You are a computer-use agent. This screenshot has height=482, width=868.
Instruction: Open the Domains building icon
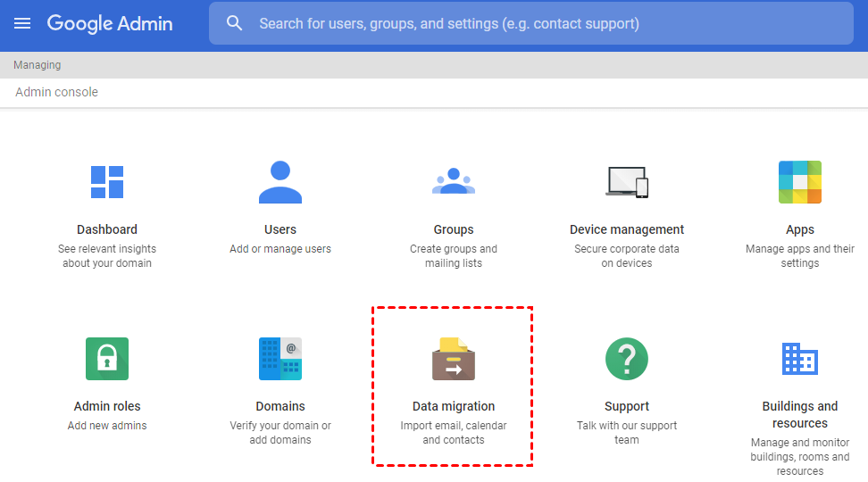point(280,359)
